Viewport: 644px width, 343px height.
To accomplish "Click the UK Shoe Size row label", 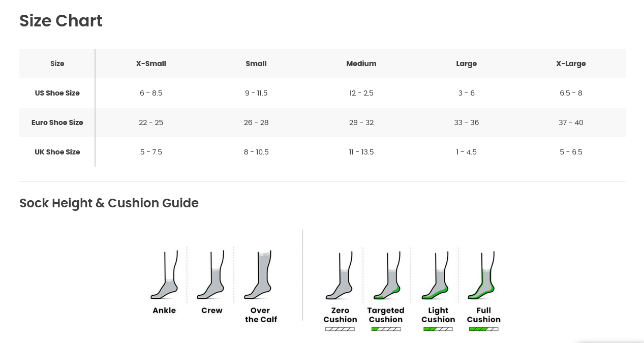I will [57, 152].
